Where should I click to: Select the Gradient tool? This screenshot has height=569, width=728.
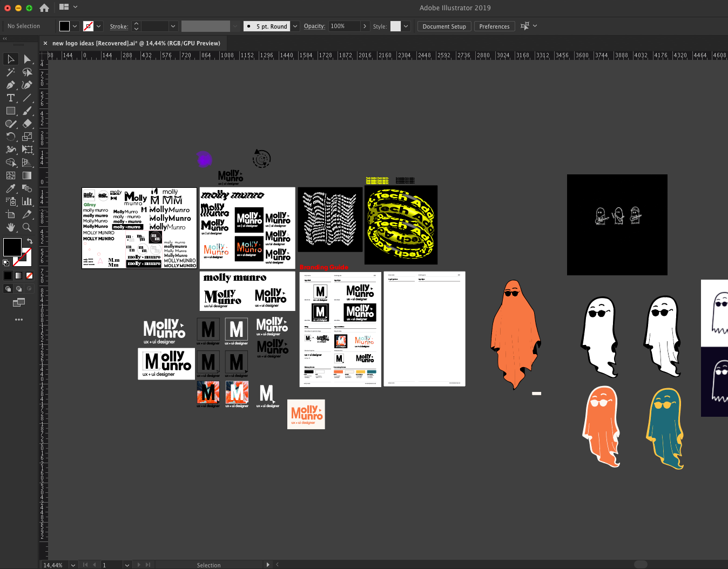click(x=27, y=175)
